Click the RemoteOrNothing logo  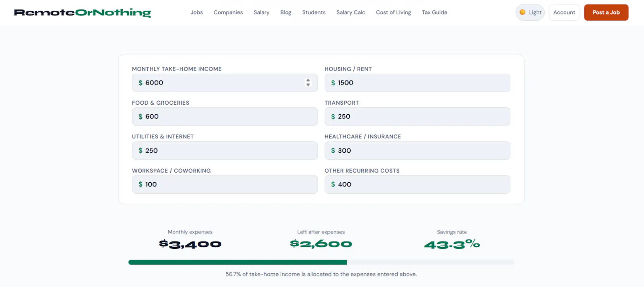[x=83, y=12]
